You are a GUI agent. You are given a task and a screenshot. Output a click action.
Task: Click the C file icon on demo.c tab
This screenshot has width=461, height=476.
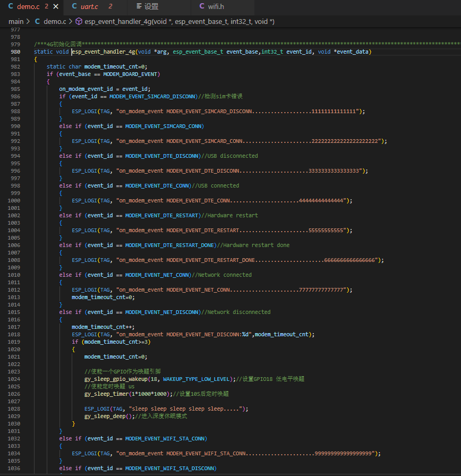pyautogui.click(x=11, y=6)
